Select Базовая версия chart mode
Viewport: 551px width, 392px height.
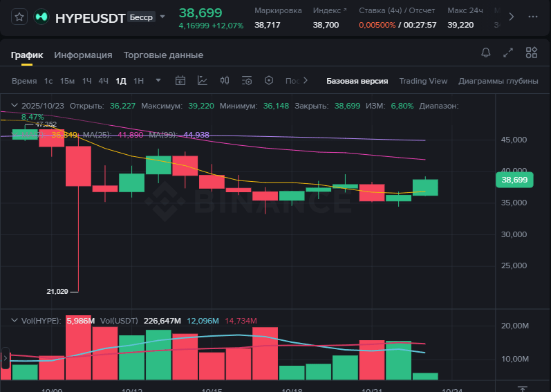[357, 81]
